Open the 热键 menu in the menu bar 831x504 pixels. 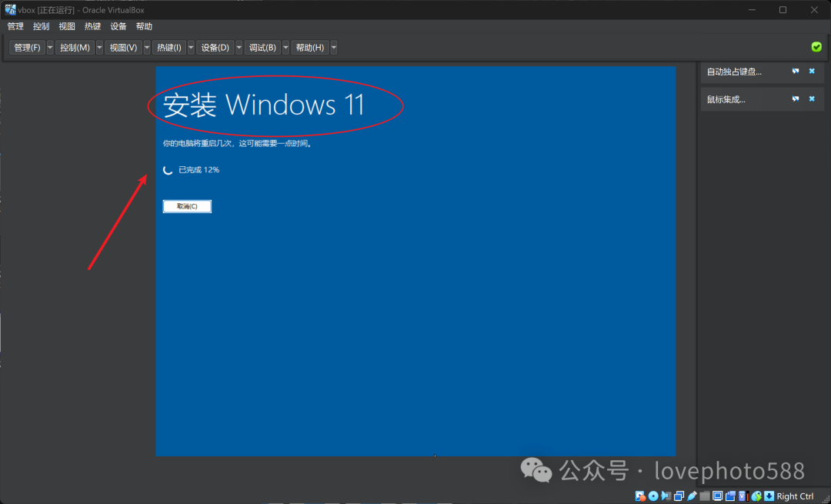[93, 26]
